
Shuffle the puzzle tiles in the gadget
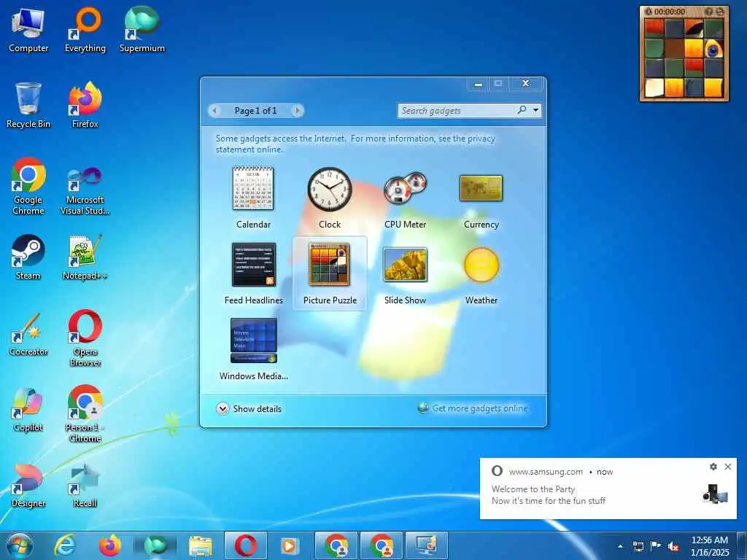(719, 12)
